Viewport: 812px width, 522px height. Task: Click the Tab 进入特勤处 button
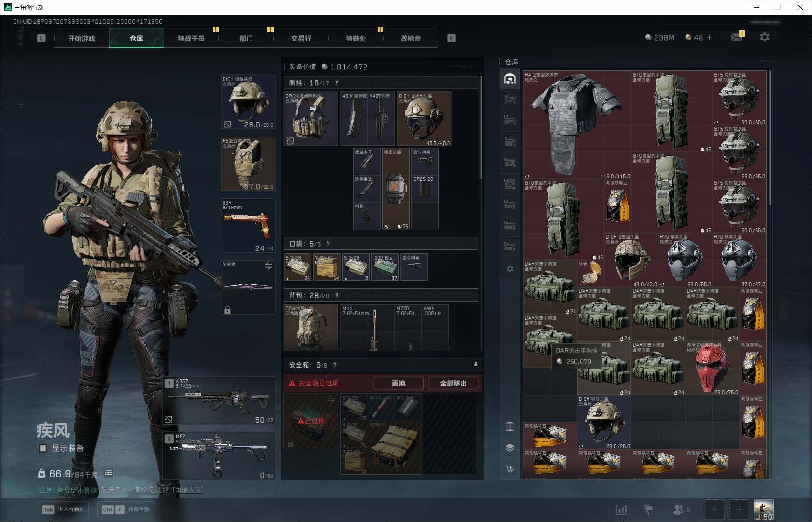[x=63, y=509]
